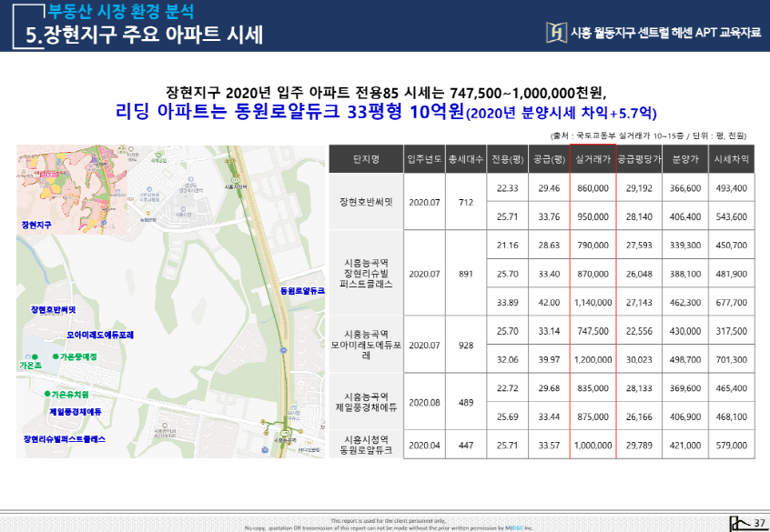Click the green dot next to 가온초
770x532 pixels.
point(35,356)
